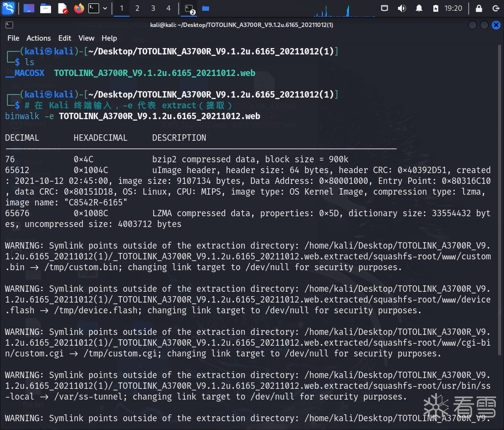Click the HEXADECIMAL column header
This screenshot has width=504, height=430.
(100, 138)
